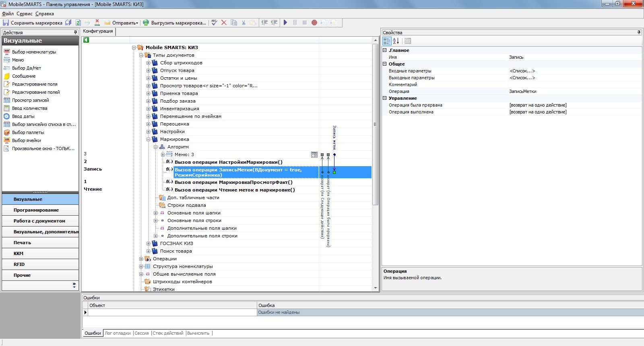Click the green connector node on diagram

tap(334, 172)
